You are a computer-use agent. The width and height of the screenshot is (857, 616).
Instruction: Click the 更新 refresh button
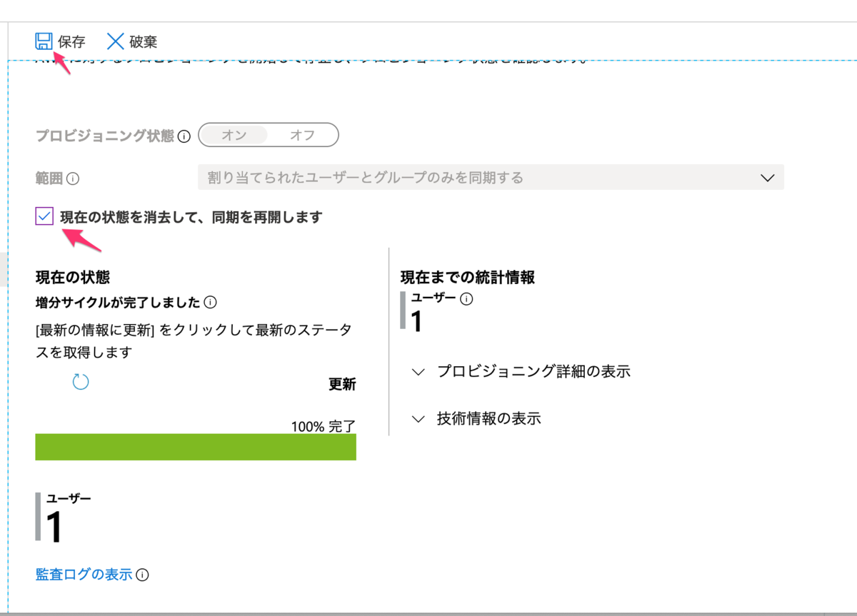341,384
